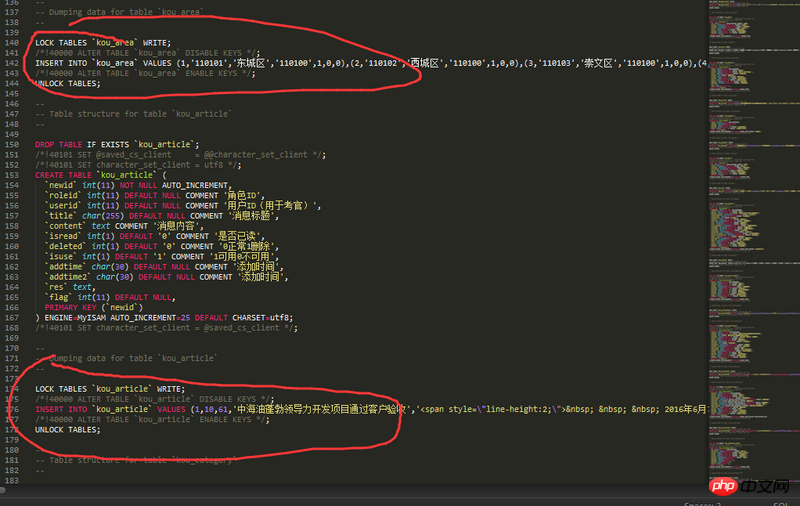The height and width of the screenshot is (506, 800).
Task: Click line number 153 in the gutter
Action: pos(11,175)
